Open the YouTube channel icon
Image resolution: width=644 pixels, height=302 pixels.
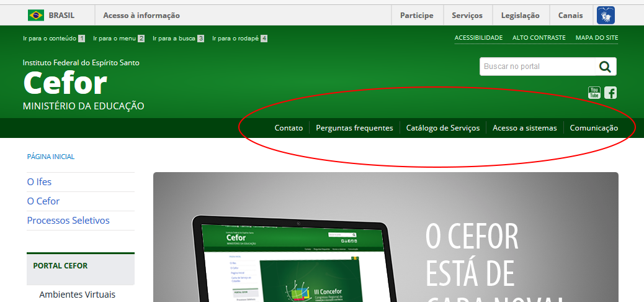coord(594,93)
